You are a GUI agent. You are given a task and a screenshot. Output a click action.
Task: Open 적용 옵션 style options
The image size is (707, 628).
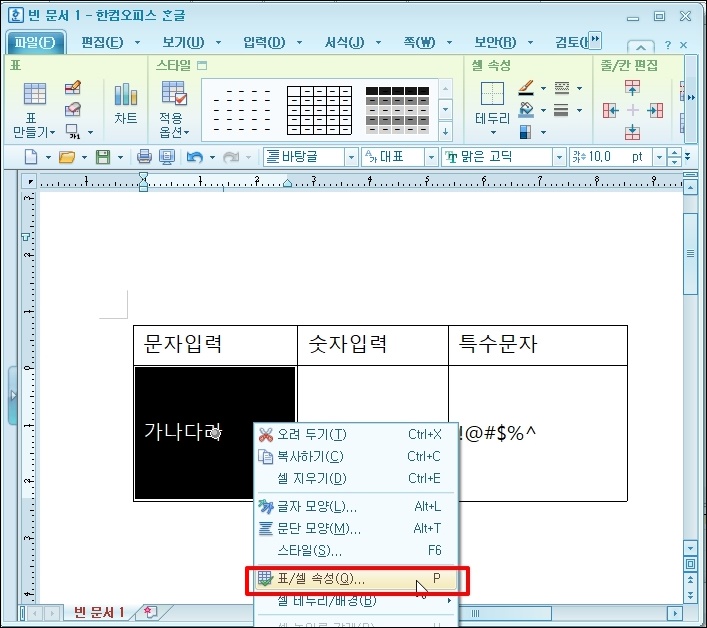(174, 109)
